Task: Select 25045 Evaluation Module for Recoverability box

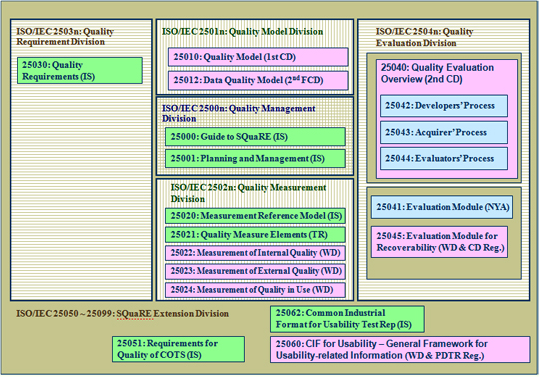Action: [x=439, y=242]
